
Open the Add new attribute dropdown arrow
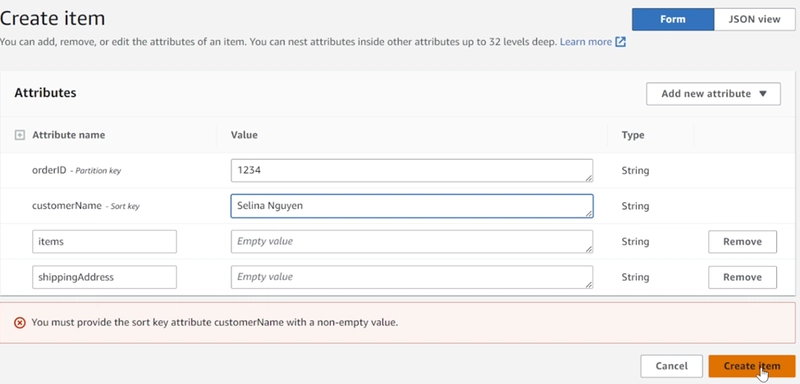pyautogui.click(x=763, y=94)
